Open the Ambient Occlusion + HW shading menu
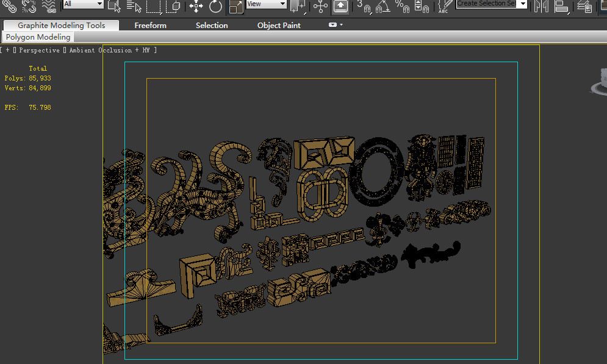607x364 pixels. (110, 50)
